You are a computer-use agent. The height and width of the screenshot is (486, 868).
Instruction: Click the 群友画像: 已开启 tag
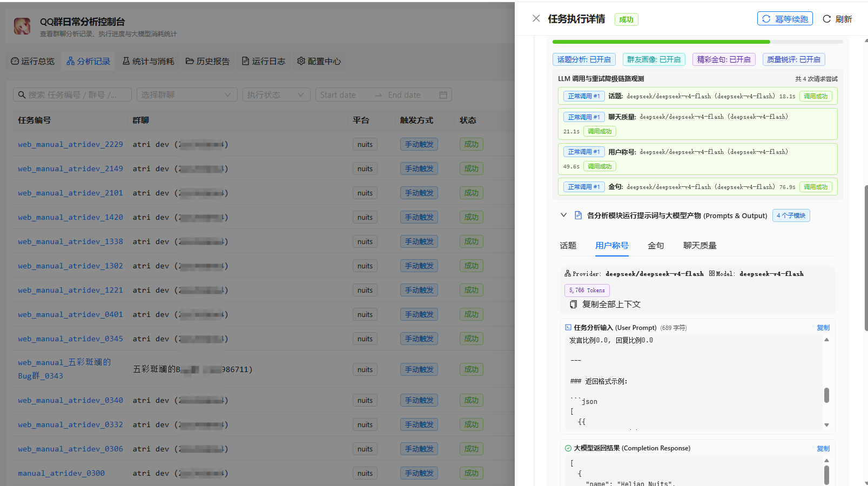click(654, 59)
